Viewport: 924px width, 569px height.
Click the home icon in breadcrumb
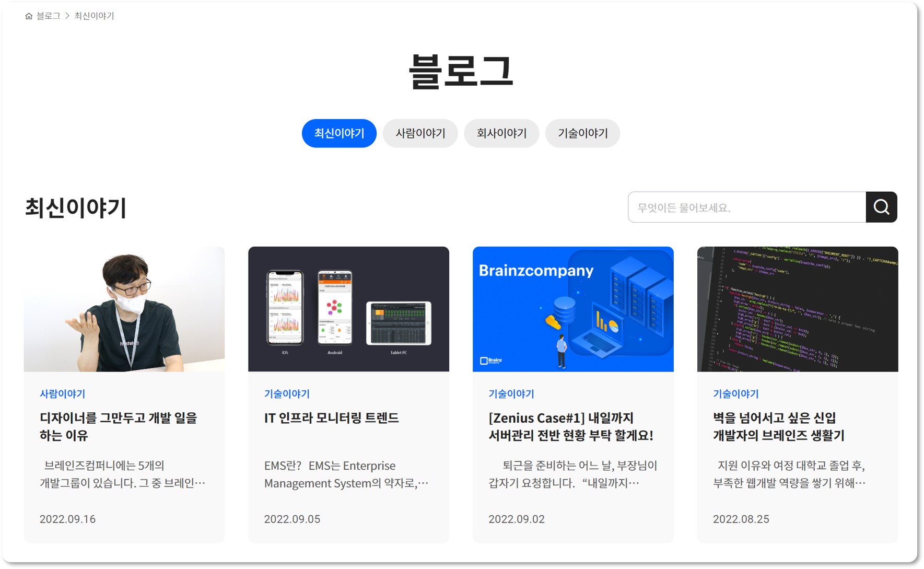click(29, 16)
